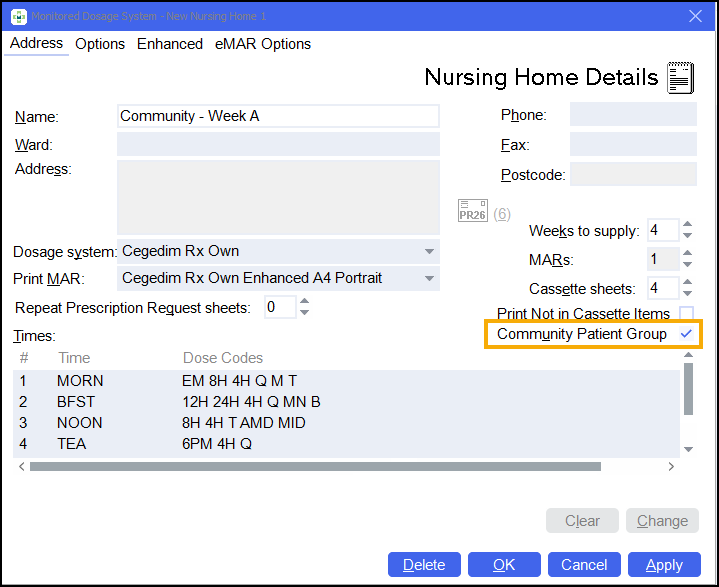Click the Monitored Dosage System title bar icon
719x587 pixels.
(17, 15)
